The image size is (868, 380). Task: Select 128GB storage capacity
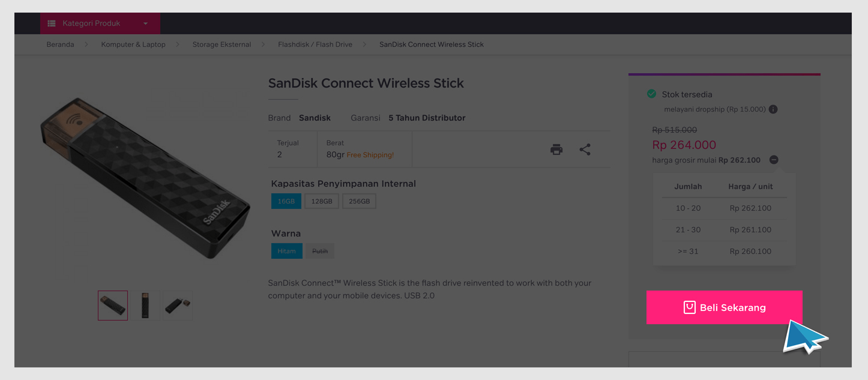point(322,201)
